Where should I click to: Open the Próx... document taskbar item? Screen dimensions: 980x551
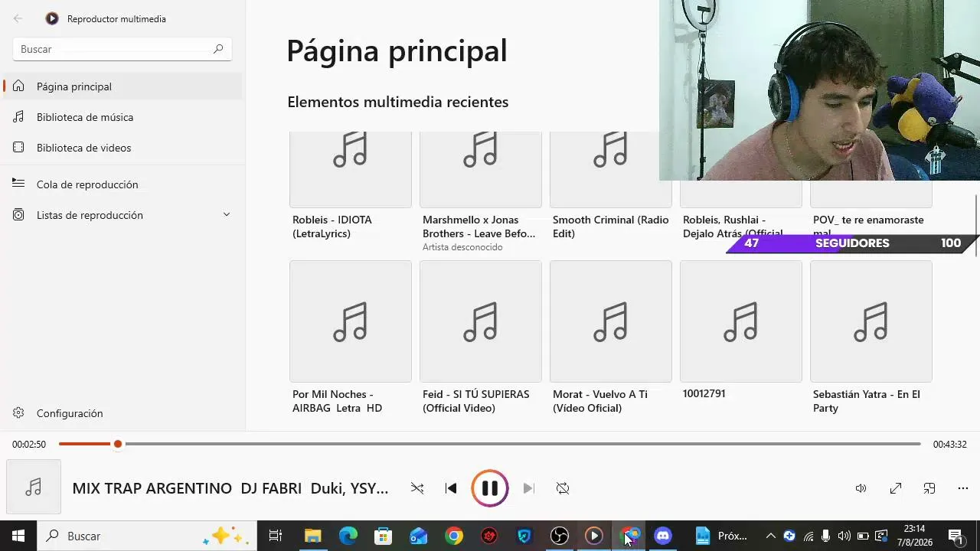720,536
